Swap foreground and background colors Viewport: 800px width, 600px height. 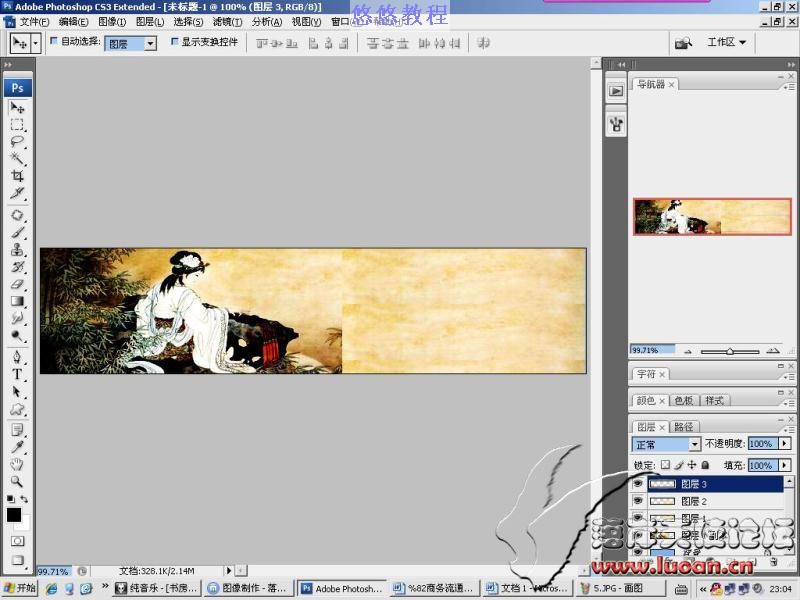24,499
